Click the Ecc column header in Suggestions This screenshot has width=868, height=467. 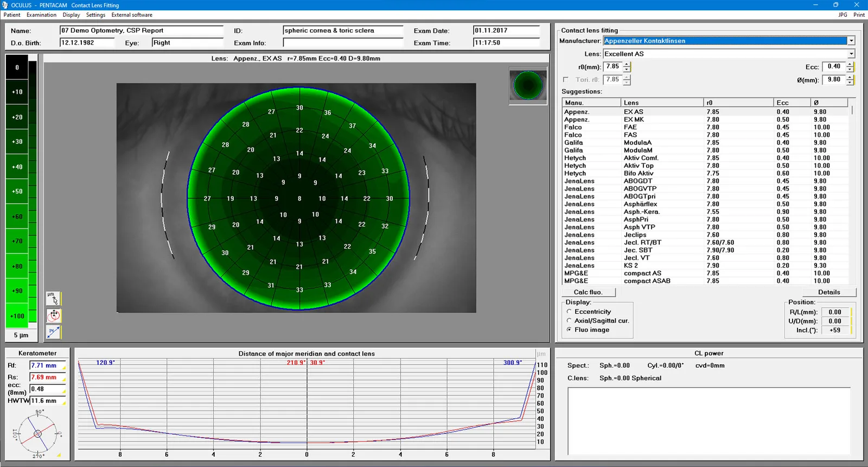pyautogui.click(x=792, y=103)
